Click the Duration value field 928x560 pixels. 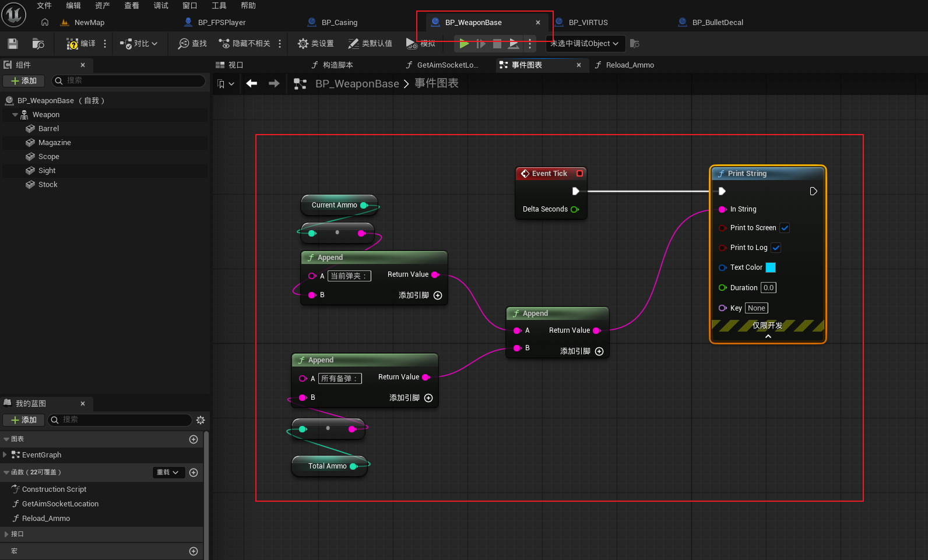[x=768, y=288]
